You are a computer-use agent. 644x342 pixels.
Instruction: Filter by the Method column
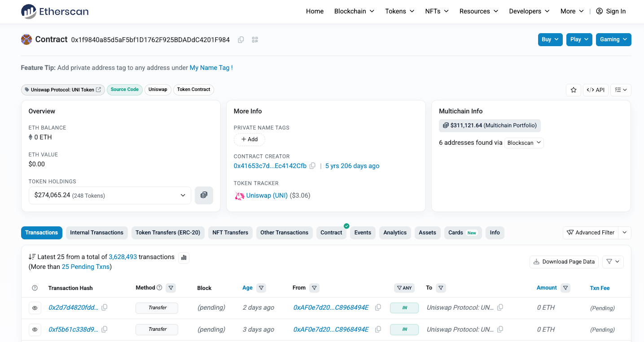[171, 288]
